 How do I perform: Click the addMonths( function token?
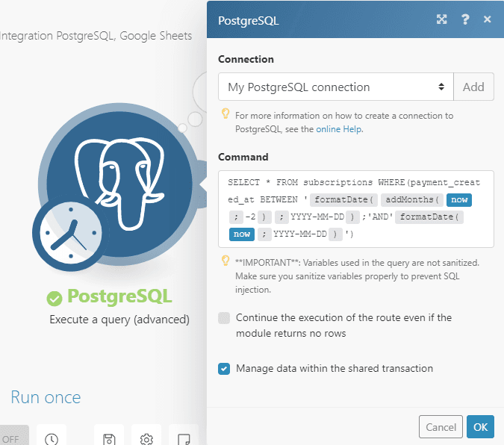[x=412, y=200]
